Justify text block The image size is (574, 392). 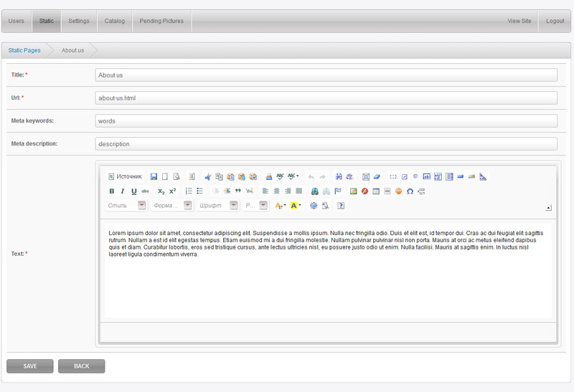pos(299,191)
